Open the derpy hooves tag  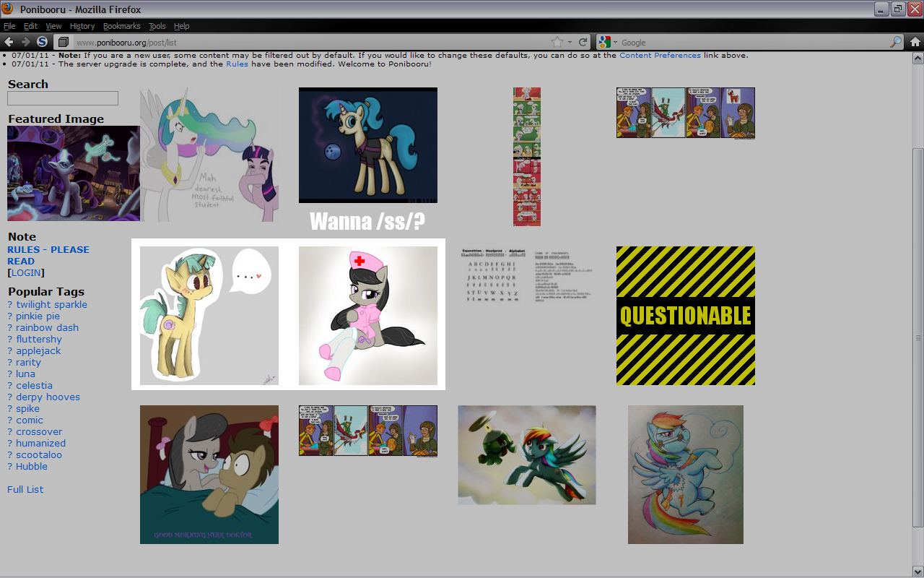coord(48,397)
